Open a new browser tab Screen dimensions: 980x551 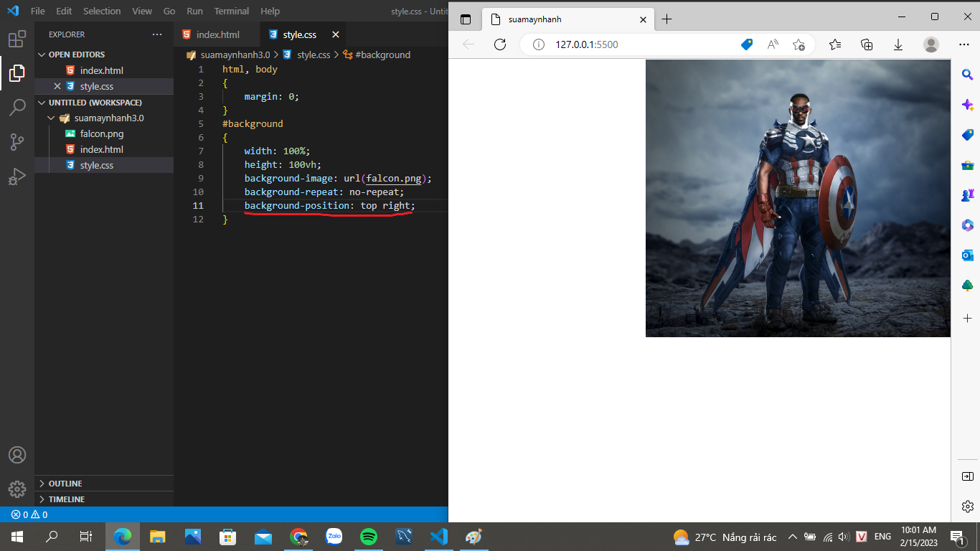[667, 19]
